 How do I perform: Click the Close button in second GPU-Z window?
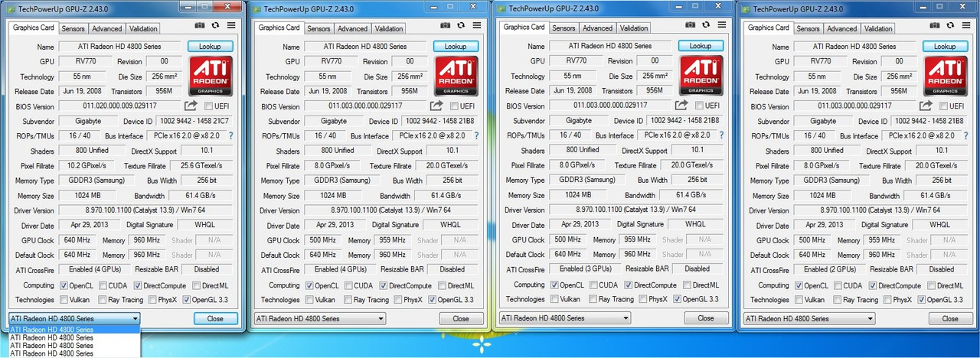coord(461,318)
